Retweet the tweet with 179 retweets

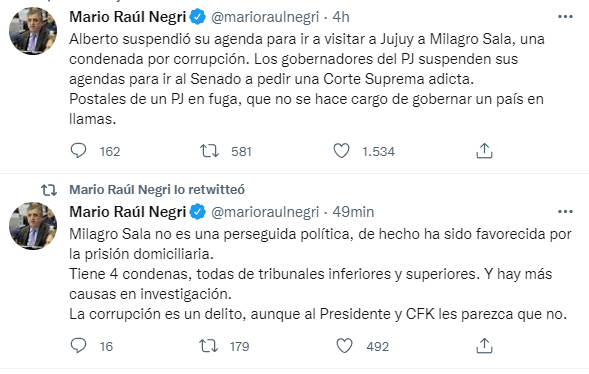[x=208, y=346]
